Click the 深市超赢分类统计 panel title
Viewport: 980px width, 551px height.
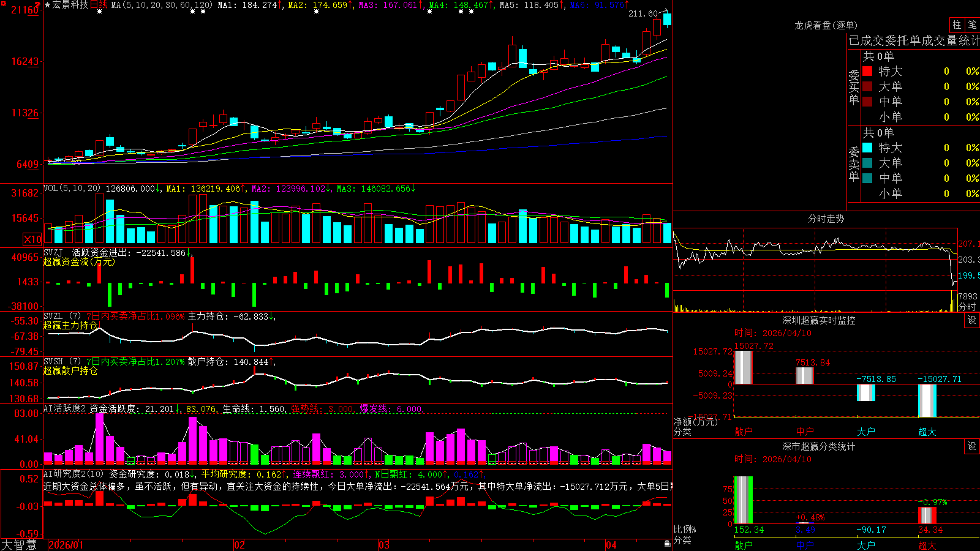[x=819, y=446]
